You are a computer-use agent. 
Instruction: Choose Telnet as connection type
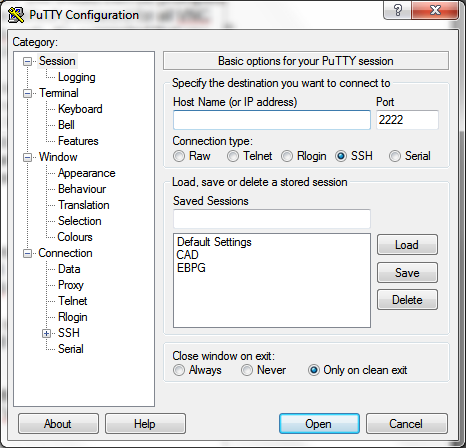click(233, 156)
